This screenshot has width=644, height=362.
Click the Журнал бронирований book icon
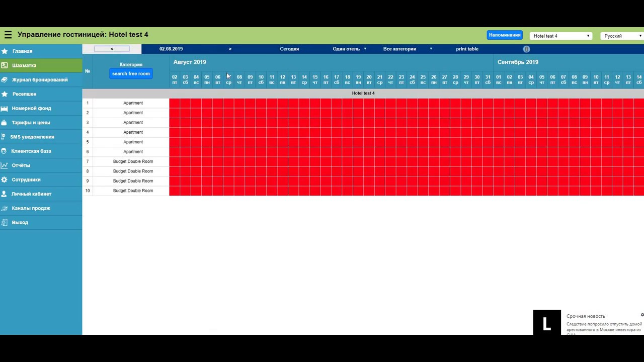click(x=5, y=79)
